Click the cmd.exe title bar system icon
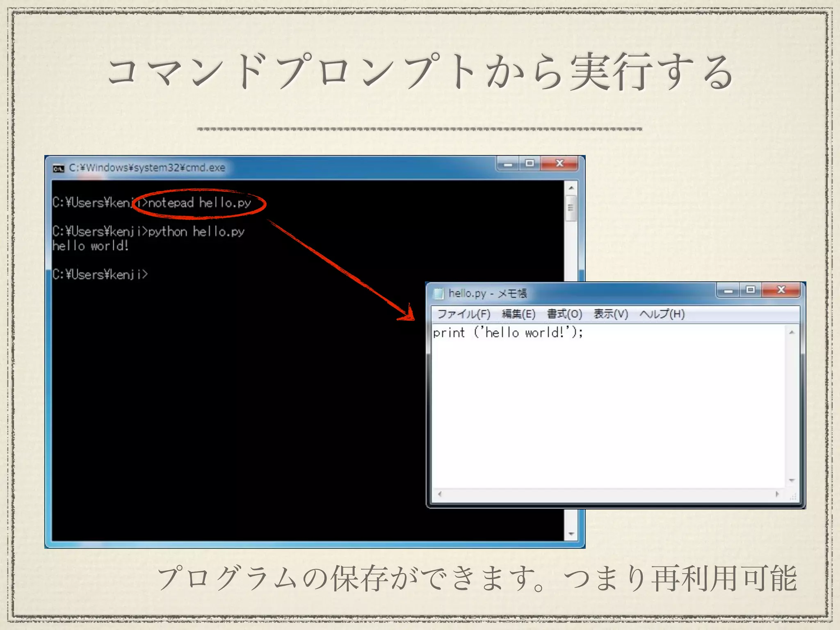 pos(59,168)
